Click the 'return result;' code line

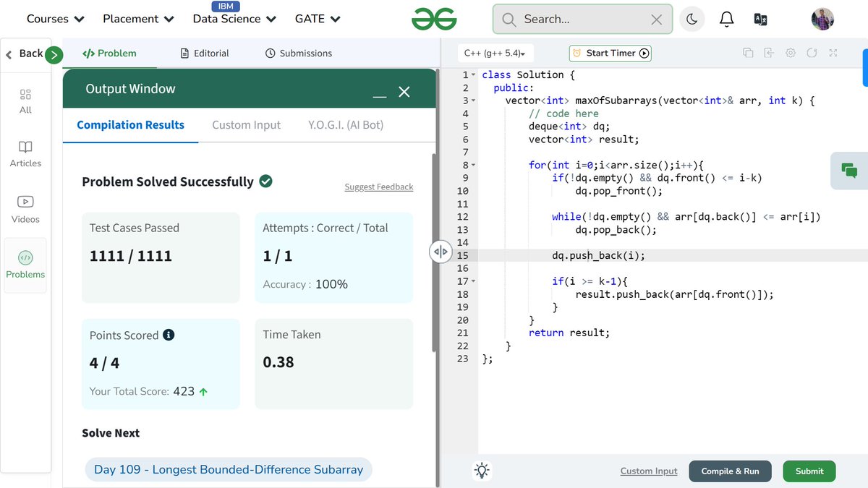[x=569, y=333]
